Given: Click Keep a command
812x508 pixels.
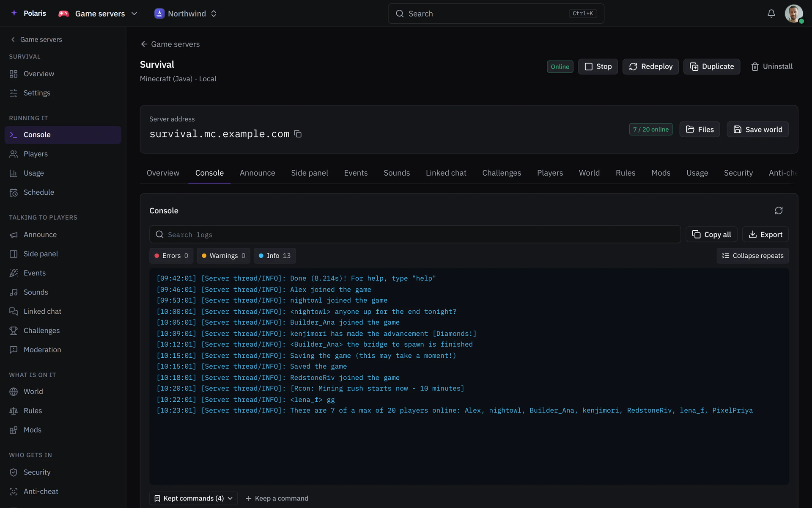Looking at the screenshot, I should click(x=277, y=498).
